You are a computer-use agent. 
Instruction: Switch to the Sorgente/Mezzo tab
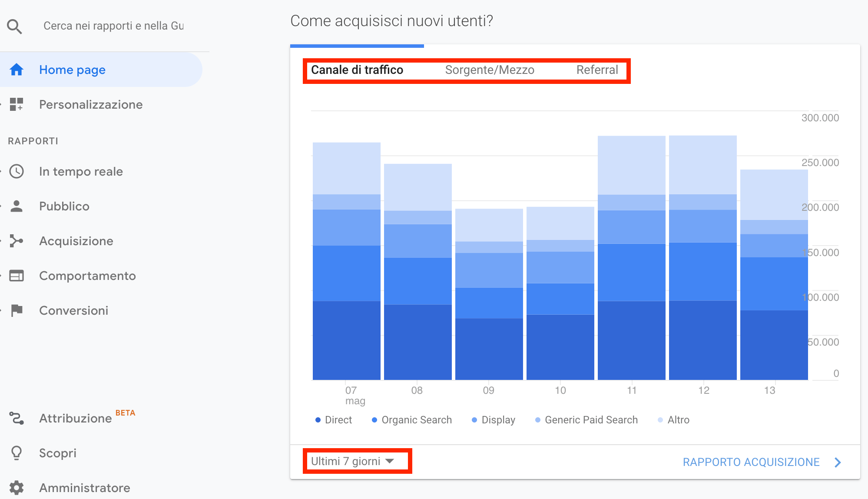[490, 70]
